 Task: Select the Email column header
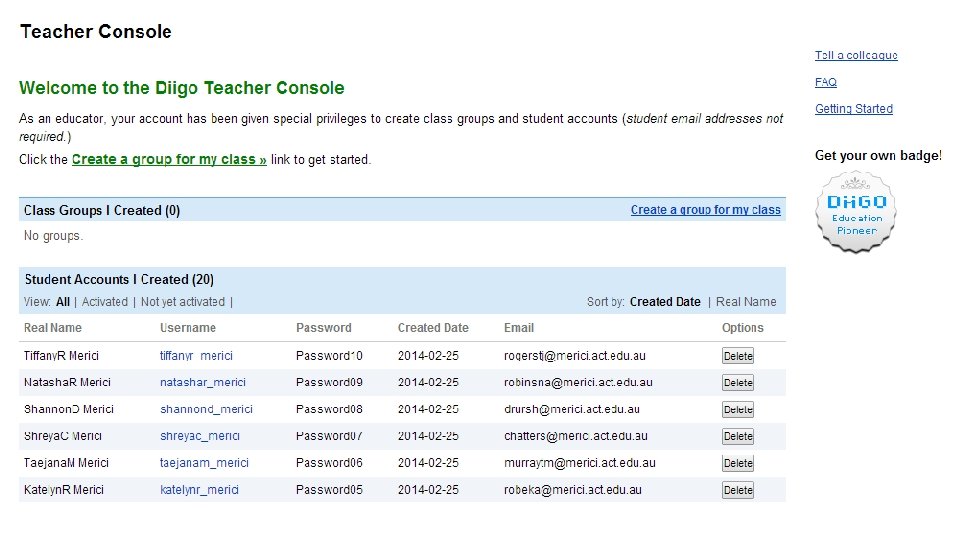click(519, 328)
